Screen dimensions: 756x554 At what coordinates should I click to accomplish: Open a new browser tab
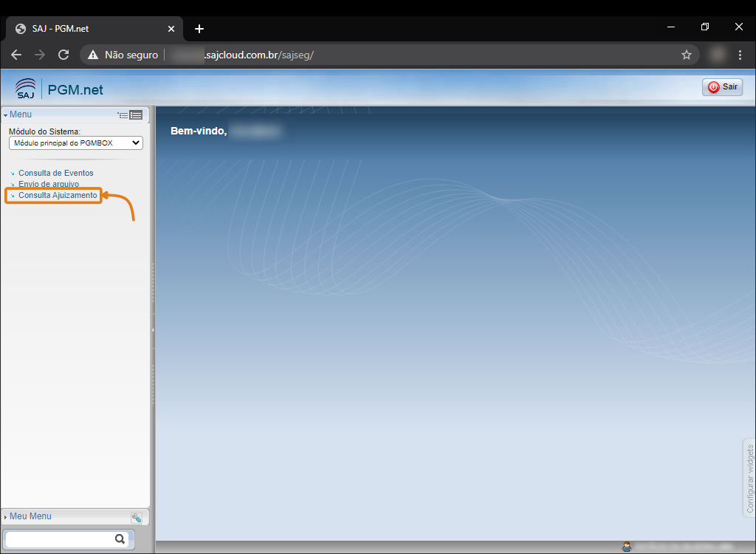point(199,29)
